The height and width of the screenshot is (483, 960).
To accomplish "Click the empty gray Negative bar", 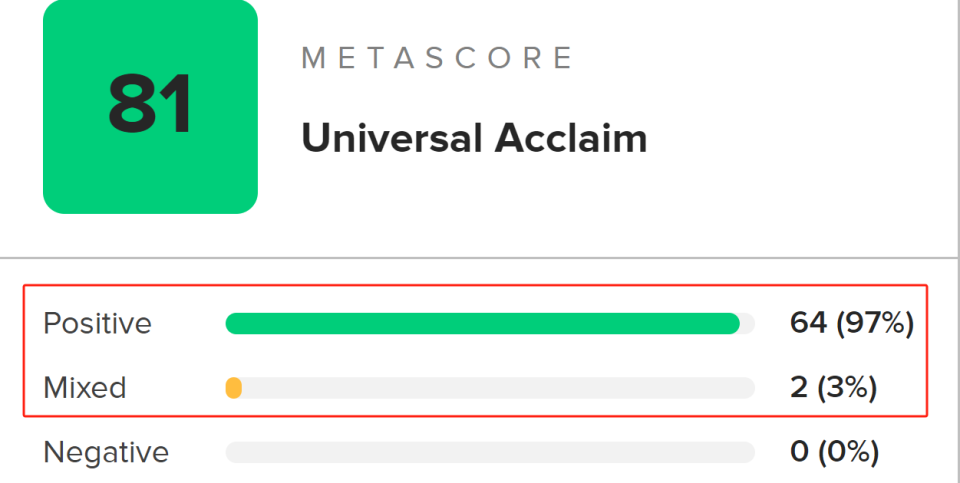I will 490,452.
